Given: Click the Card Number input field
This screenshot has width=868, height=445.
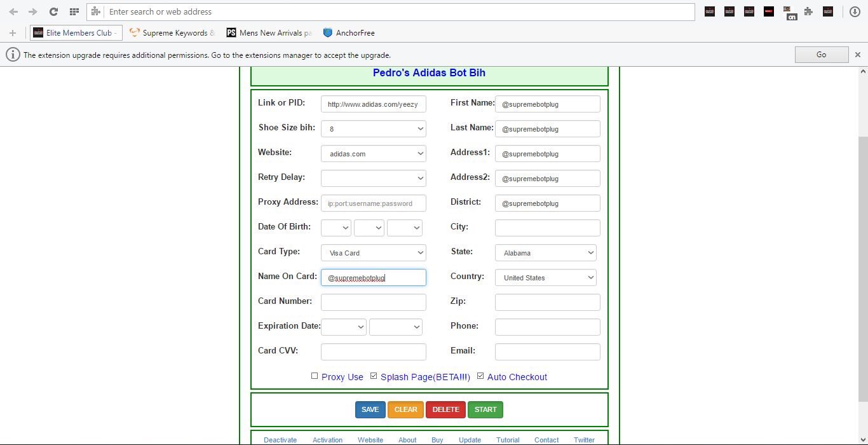Looking at the screenshot, I should point(374,302).
